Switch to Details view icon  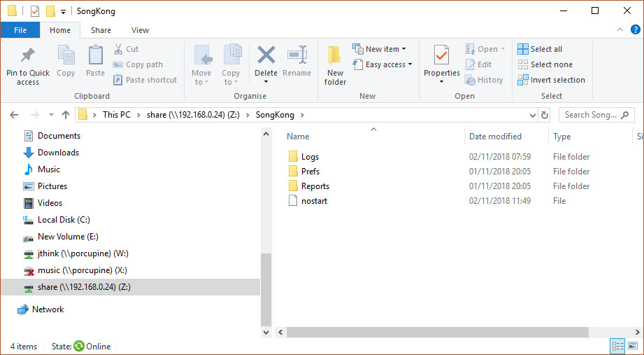coord(617,347)
